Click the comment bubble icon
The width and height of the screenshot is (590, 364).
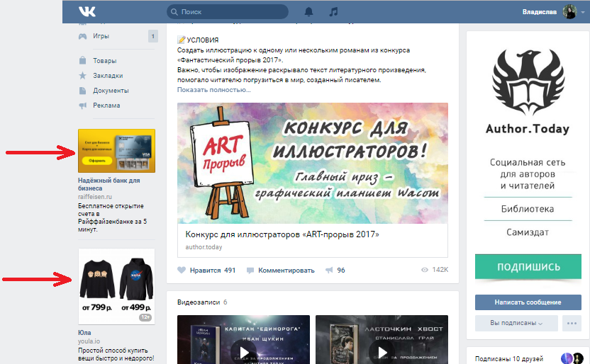click(250, 271)
